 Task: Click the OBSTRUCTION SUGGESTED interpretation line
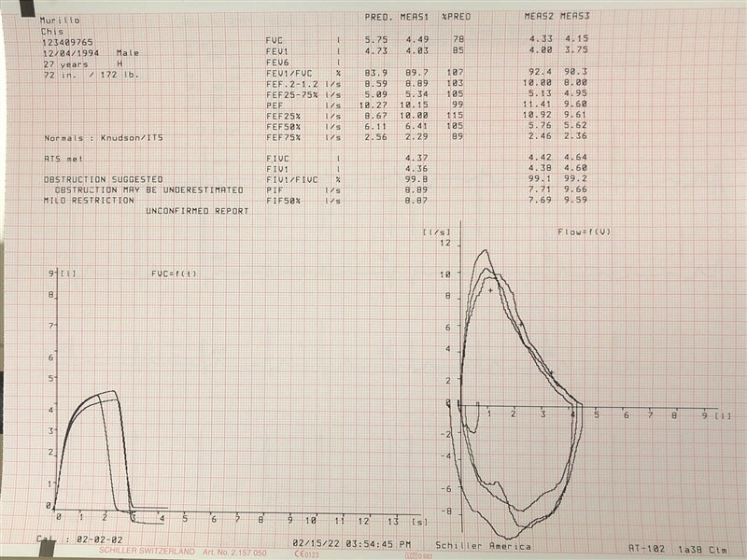click(x=104, y=178)
